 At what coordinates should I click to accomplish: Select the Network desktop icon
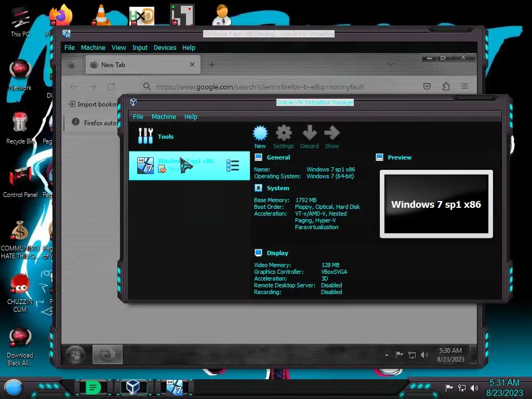(x=20, y=75)
